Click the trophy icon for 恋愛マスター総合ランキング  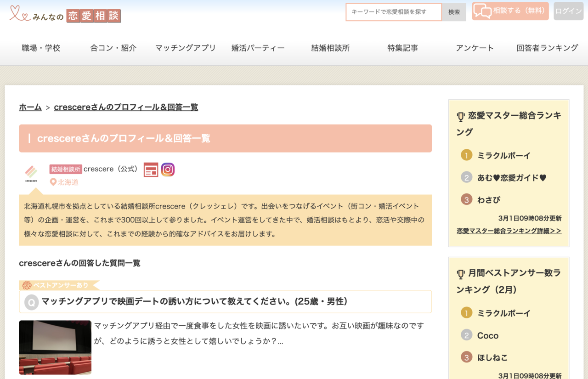point(461,117)
